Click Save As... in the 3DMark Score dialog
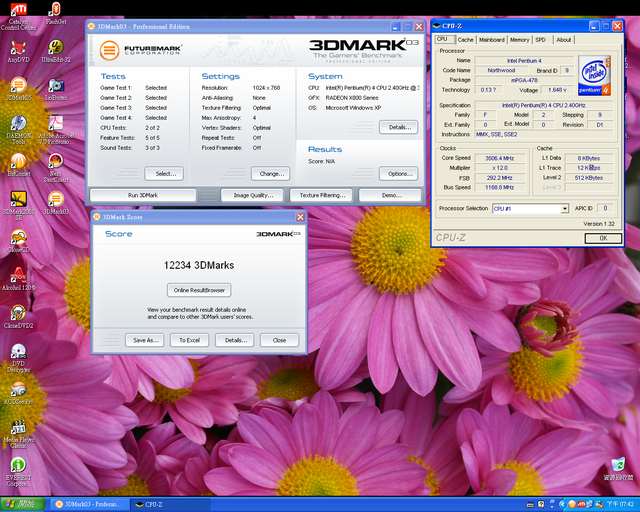Image resolution: width=640 pixels, height=512 pixels. [144, 340]
